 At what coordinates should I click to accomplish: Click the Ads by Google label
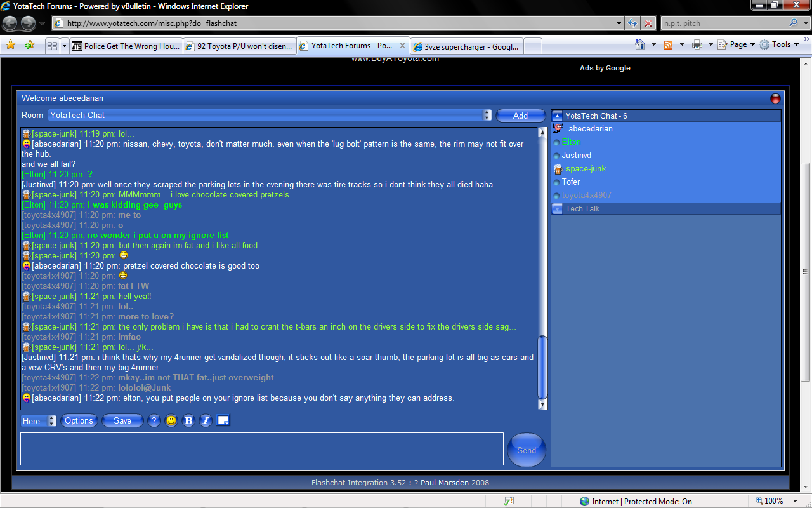tap(605, 68)
